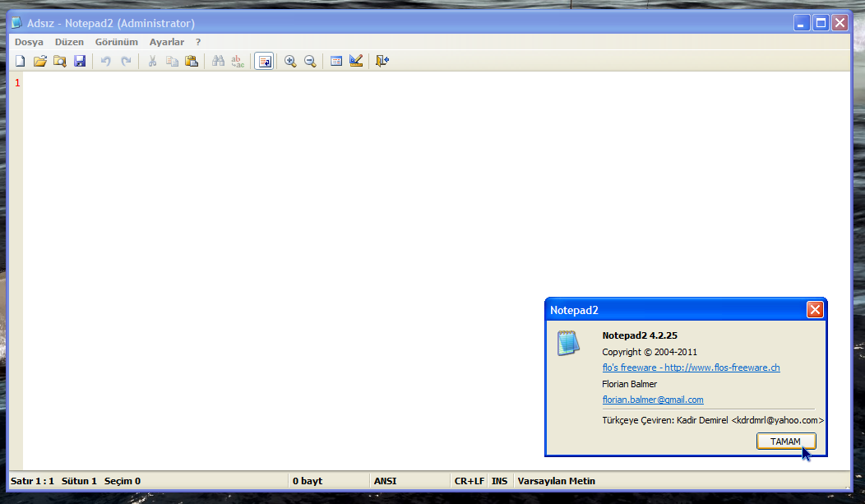The height and width of the screenshot is (504, 865).
Task: Click the Open file folder icon
Action: (40, 61)
